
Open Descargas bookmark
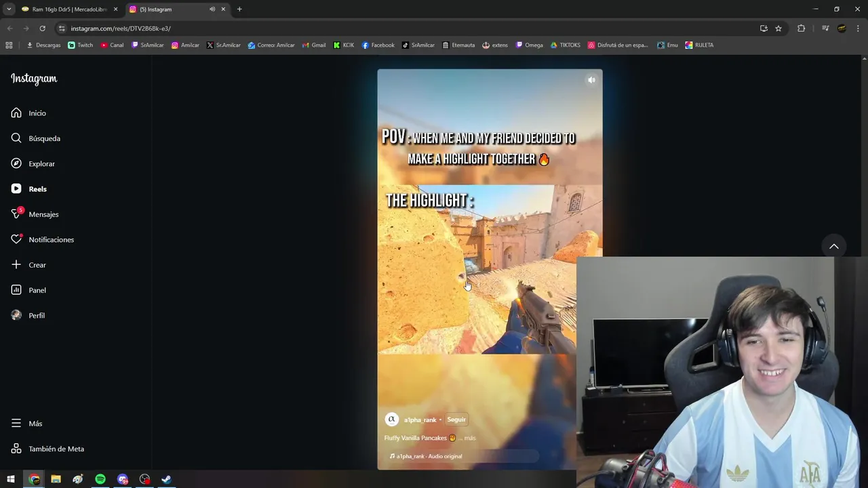43,45
